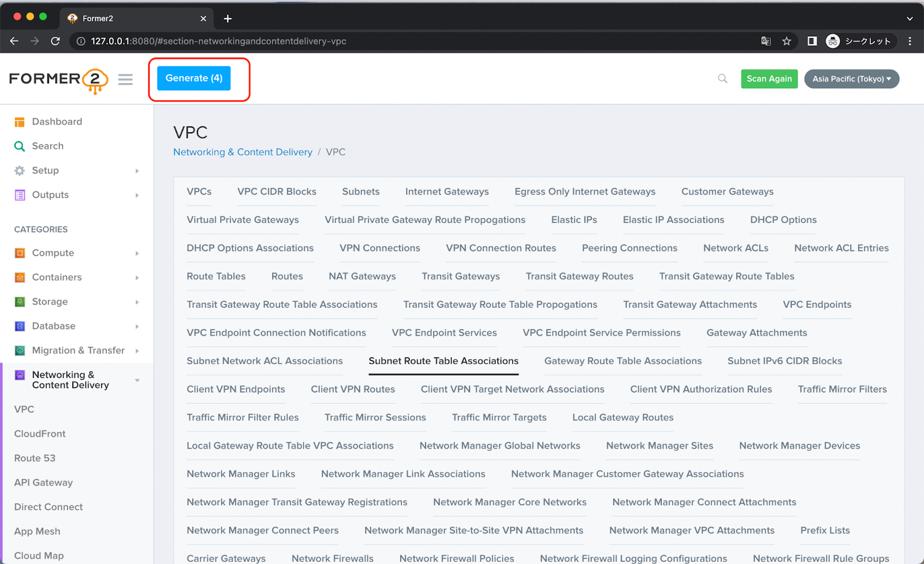Click the hamburger menu beside the Former2 logo
This screenshot has height=564, width=924.
coord(125,79)
